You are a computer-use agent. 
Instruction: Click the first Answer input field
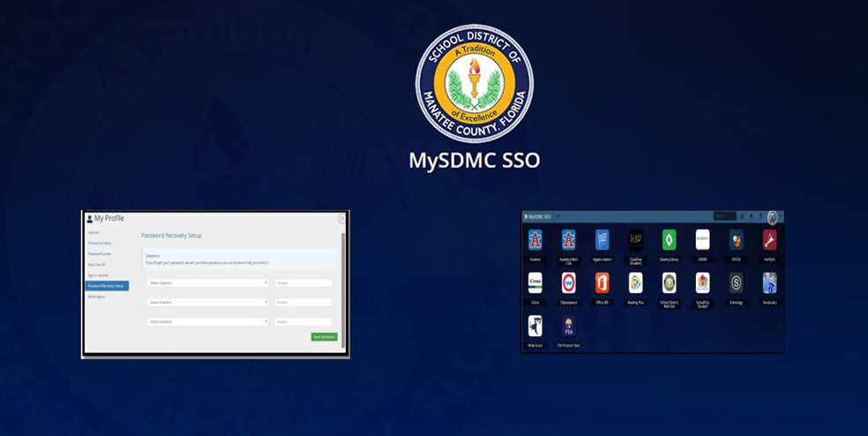click(x=303, y=283)
